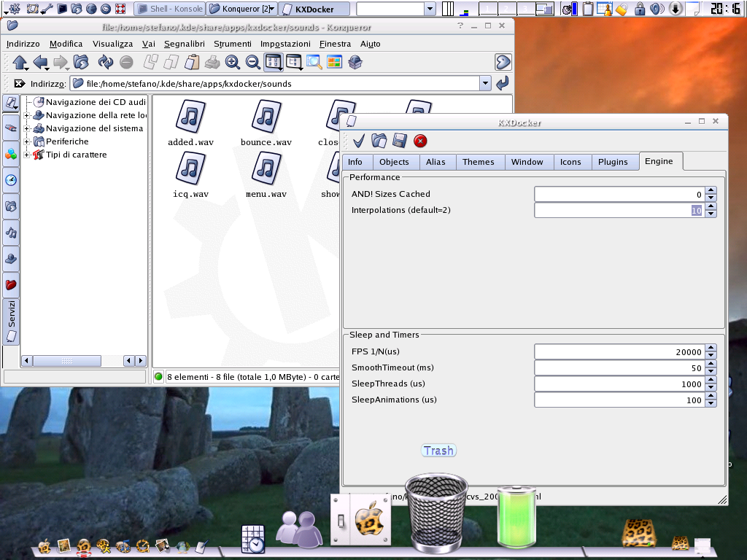The width and height of the screenshot is (747, 560).
Task: Switch to the Themes tab
Action: pyautogui.click(x=479, y=162)
